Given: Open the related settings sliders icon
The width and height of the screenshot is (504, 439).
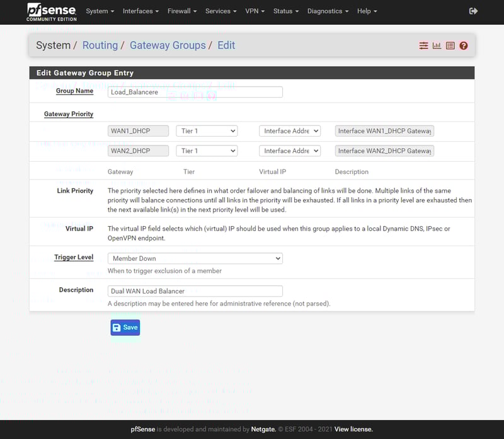Looking at the screenshot, I should pyautogui.click(x=423, y=46).
